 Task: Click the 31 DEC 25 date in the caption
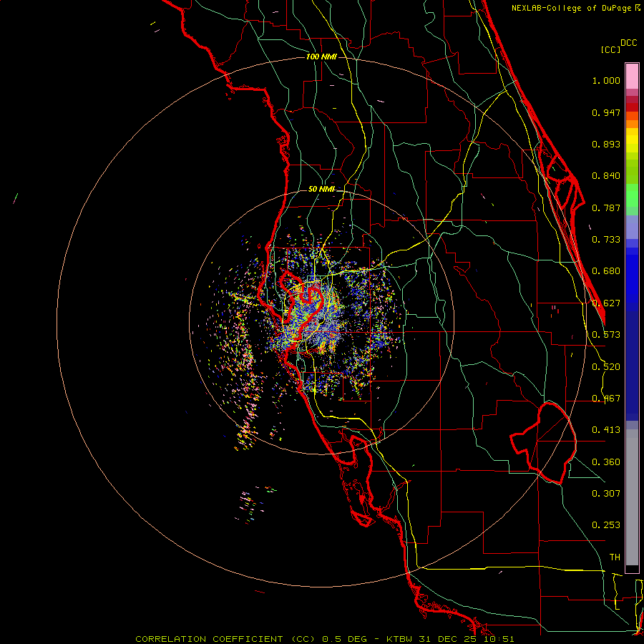pos(447,639)
